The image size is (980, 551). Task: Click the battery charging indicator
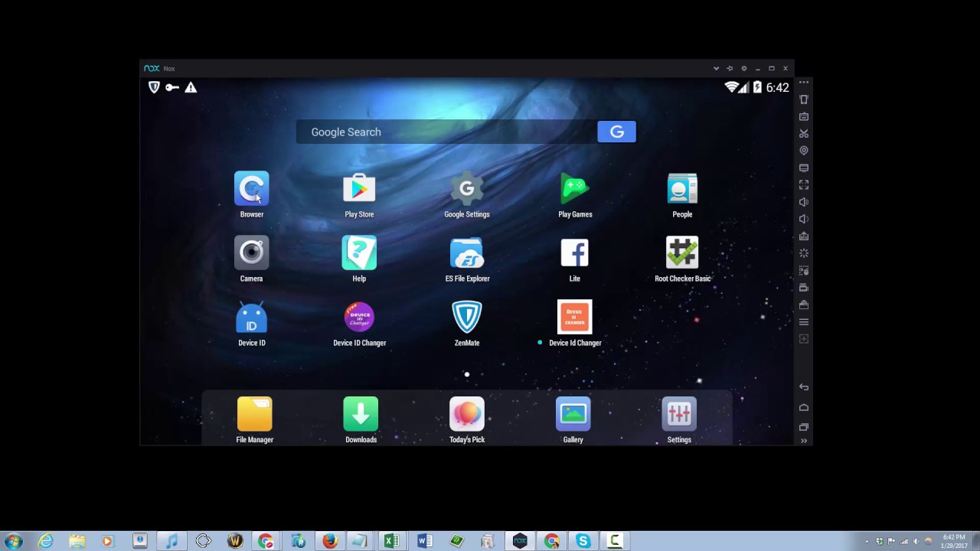pos(757,87)
